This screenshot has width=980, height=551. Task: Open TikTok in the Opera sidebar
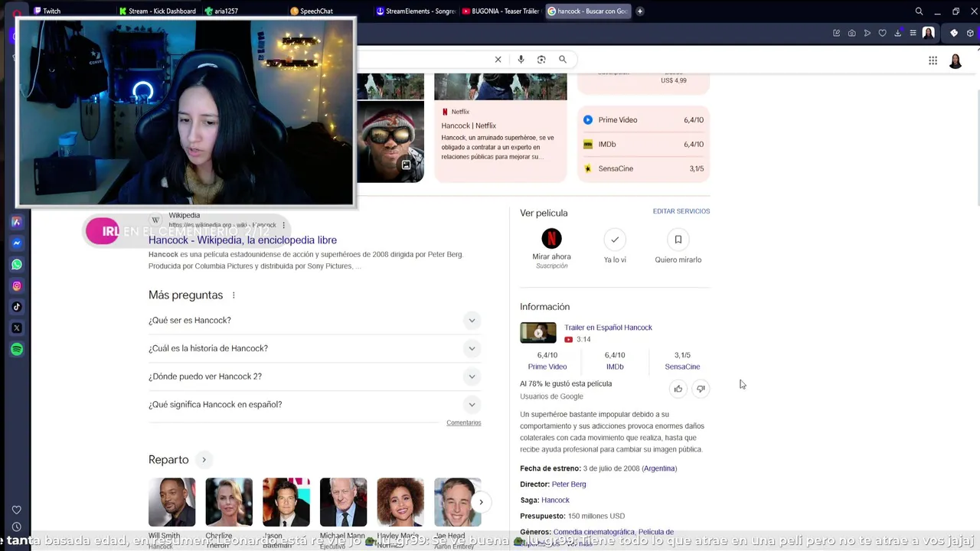point(17,307)
